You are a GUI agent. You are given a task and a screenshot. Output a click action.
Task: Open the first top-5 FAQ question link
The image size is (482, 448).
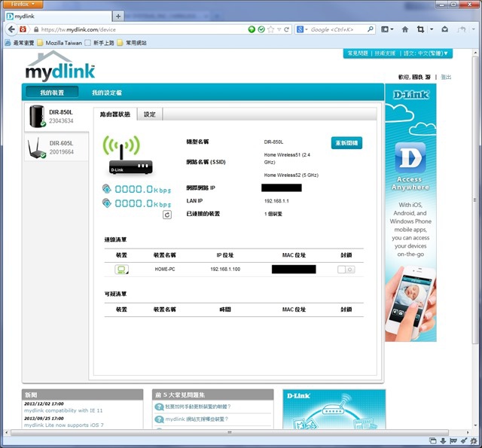click(198, 407)
